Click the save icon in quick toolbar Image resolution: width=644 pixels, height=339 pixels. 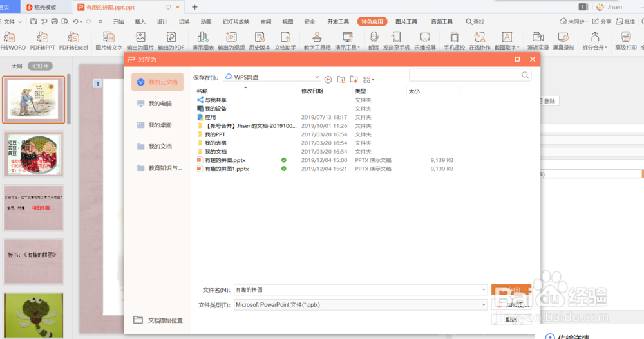click(x=33, y=21)
